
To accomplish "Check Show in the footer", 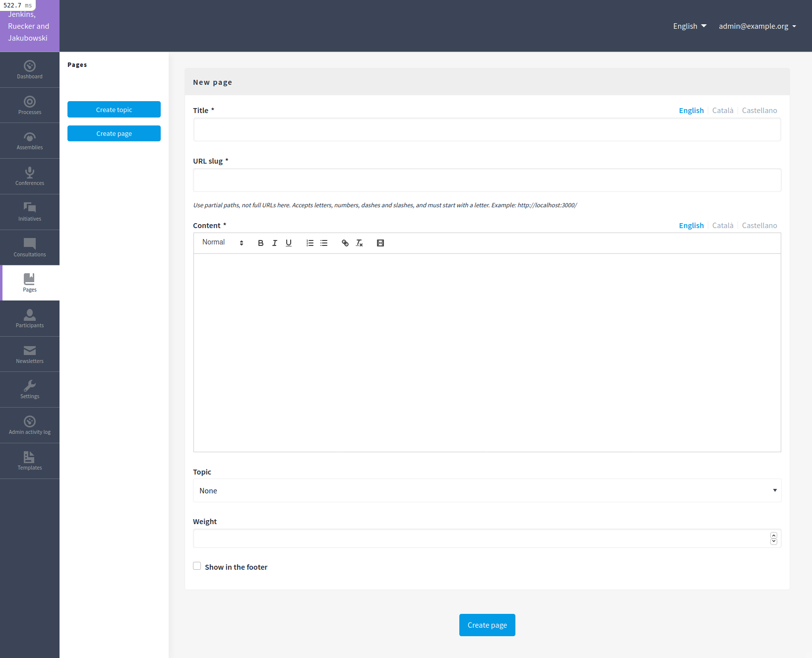I will point(197,566).
